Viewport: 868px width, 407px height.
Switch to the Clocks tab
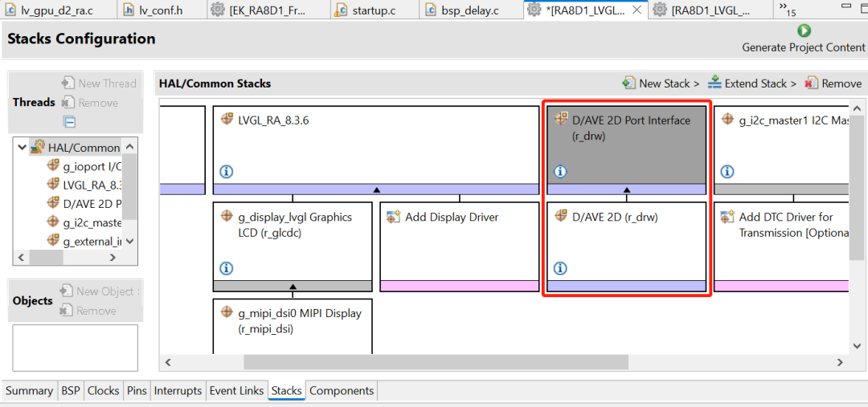[x=104, y=391]
